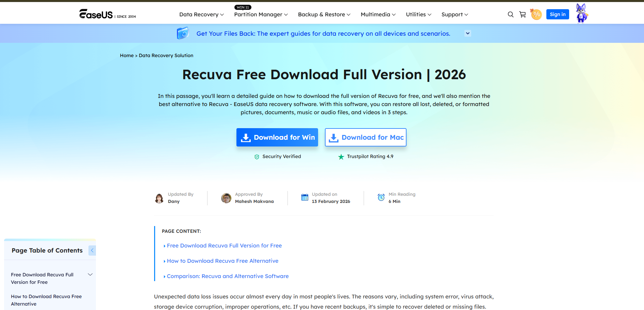Click the author name Dany

pos(174,202)
